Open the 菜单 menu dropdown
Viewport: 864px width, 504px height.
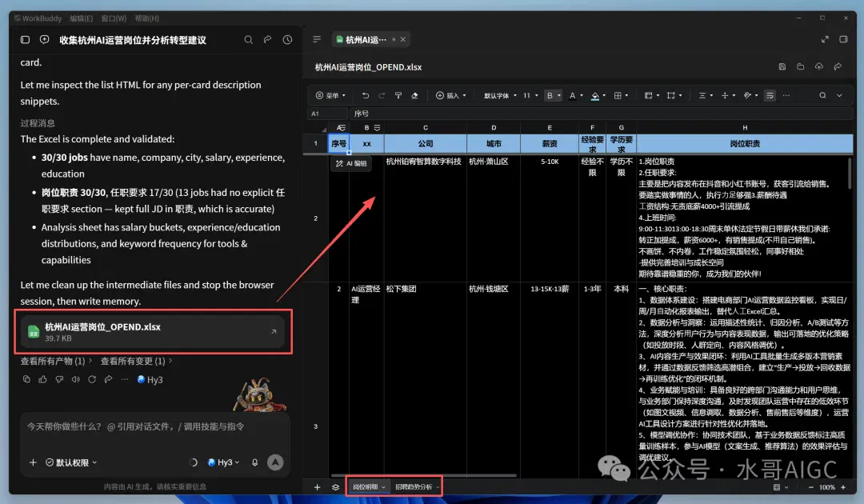click(x=330, y=95)
